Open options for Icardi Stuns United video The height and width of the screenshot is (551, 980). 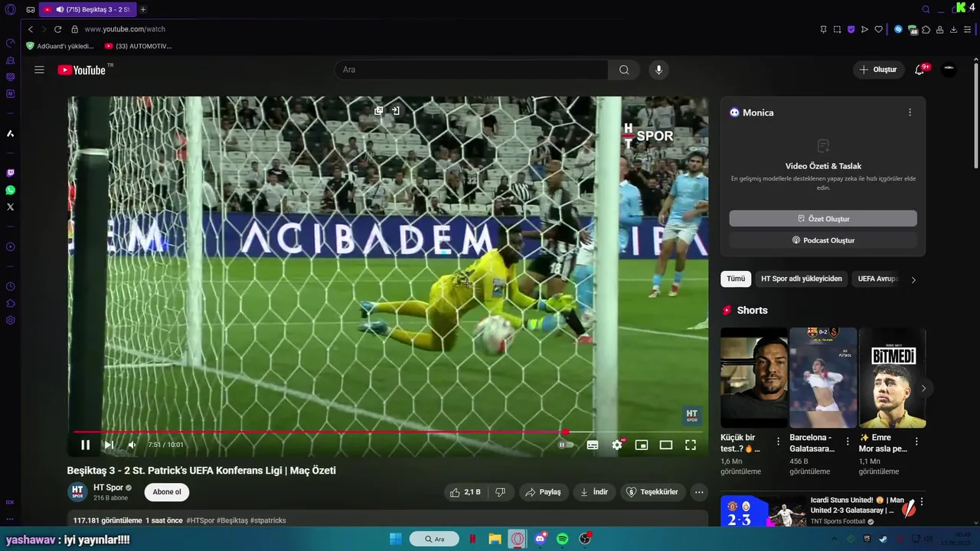coord(922,502)
